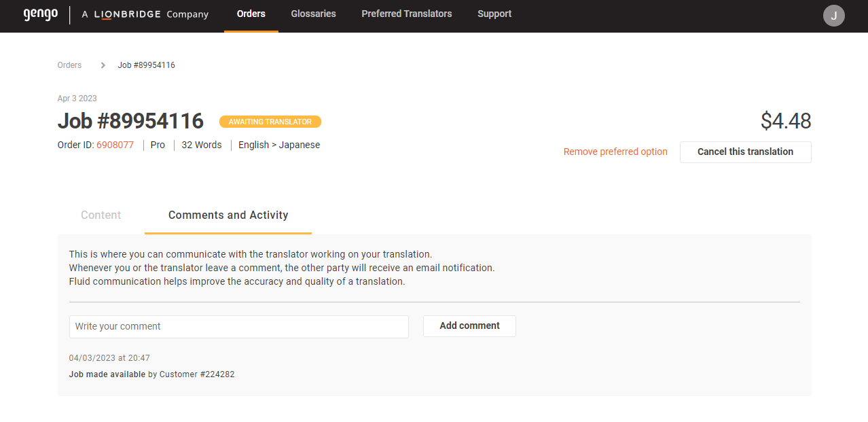Click the Lionbridge Company logo text
868x422 pixels.
coord(145,14)
